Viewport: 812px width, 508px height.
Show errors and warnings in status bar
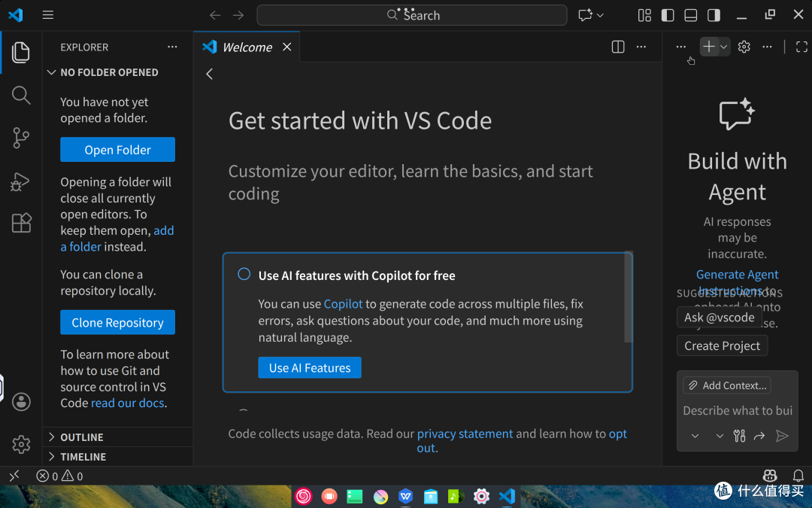(59, 476)
